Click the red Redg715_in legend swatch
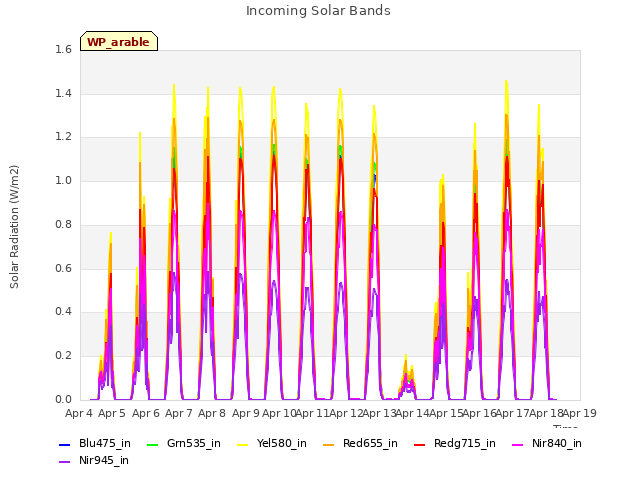The height and width of the screenshot is (480, 640). point(420,444)
